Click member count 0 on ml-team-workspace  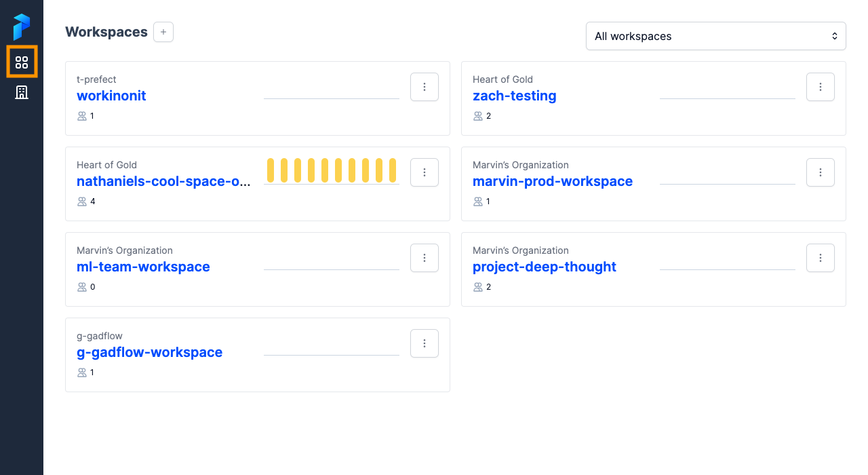click(x=93, y=287)
